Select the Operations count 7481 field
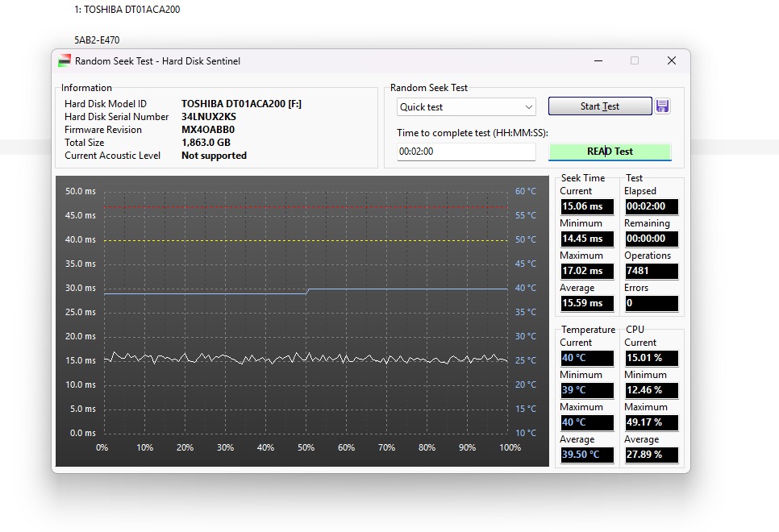 pos(651,271)
